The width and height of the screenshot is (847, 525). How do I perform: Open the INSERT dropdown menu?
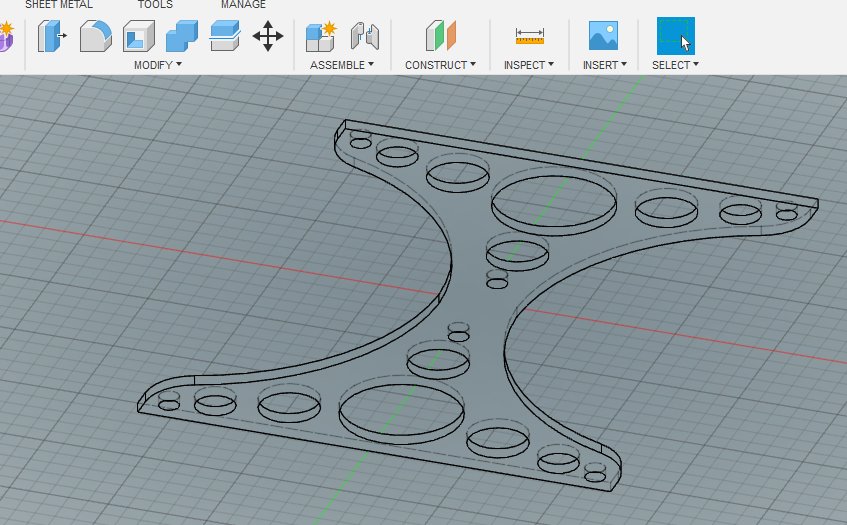pyautogui.click(x=604, y=65)
